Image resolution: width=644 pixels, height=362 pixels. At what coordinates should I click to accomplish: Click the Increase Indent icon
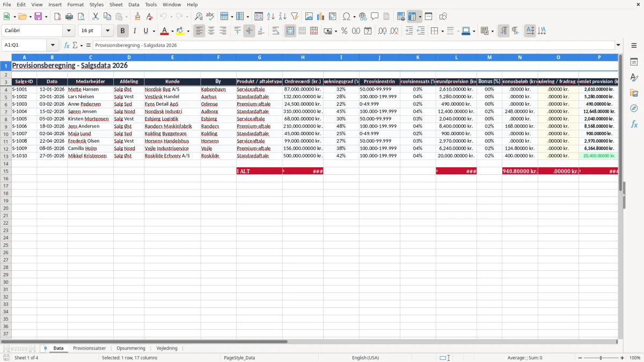click(409, 31)
